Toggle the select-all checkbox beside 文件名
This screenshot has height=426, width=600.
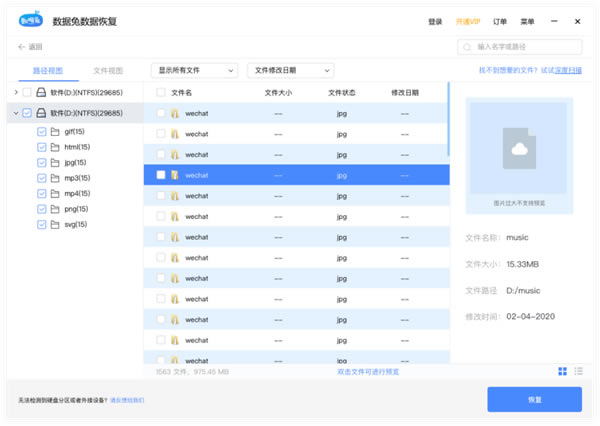(x=161, y=92)
